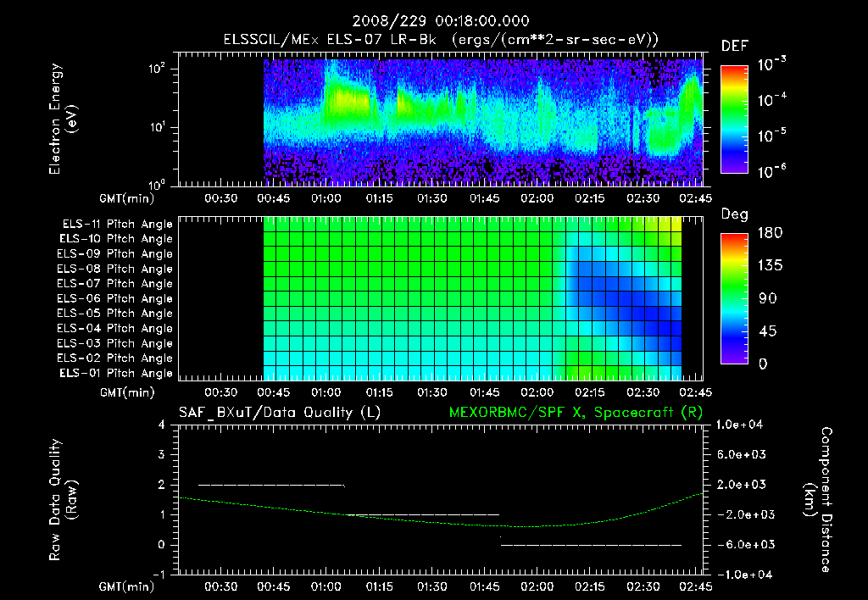Click the 02:15 time tick on the pitch angle axis
Image resolution: width=868 pixels, height=600 pixels.
point(590,392)
